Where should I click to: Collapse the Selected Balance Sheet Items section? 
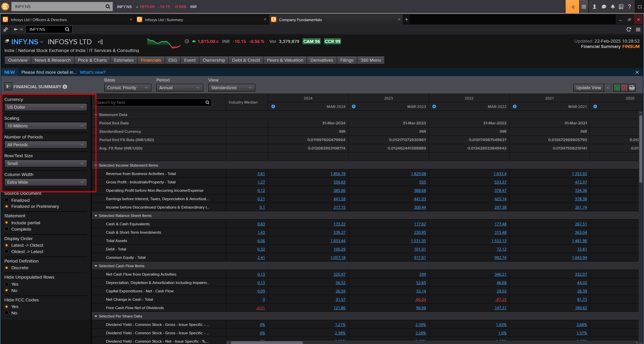coord(96,216)
